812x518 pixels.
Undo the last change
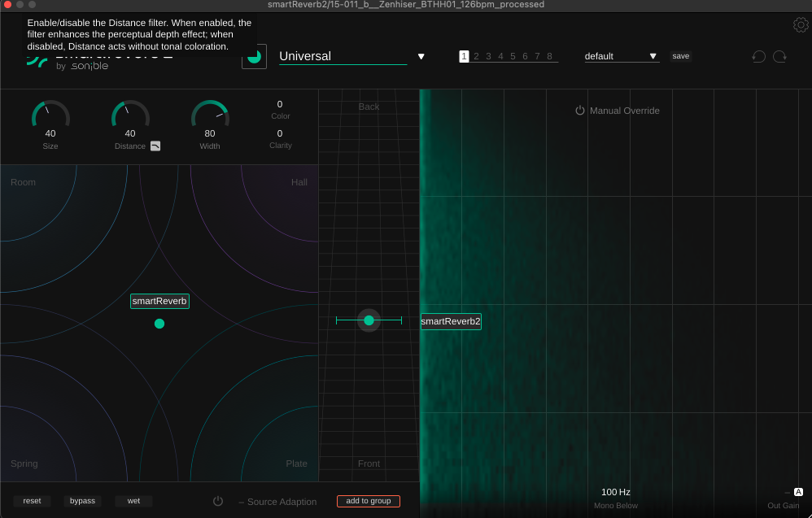758,56
